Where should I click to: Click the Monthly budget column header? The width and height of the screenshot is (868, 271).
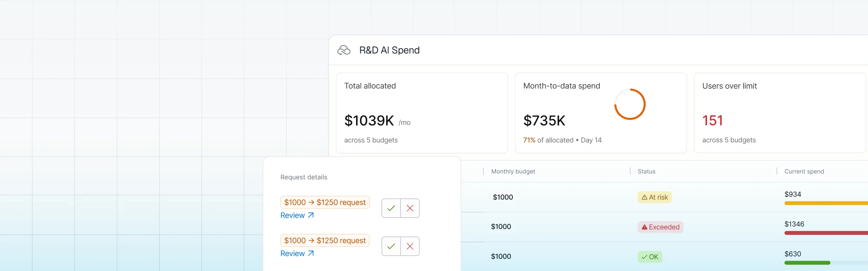coord(513,171)
